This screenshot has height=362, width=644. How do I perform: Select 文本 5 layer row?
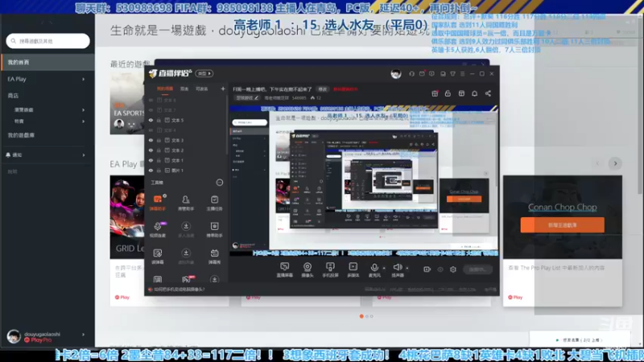coord(186,120)
